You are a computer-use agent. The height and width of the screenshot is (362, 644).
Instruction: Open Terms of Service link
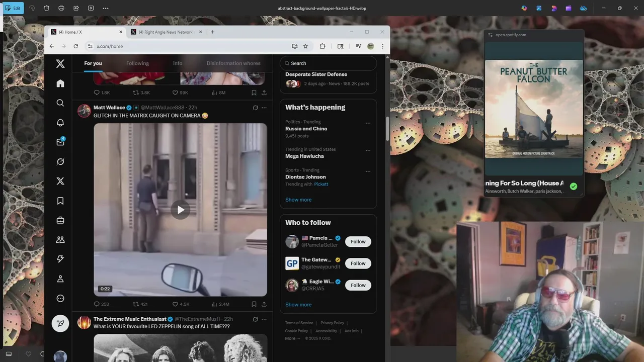[x=299, y=323]
